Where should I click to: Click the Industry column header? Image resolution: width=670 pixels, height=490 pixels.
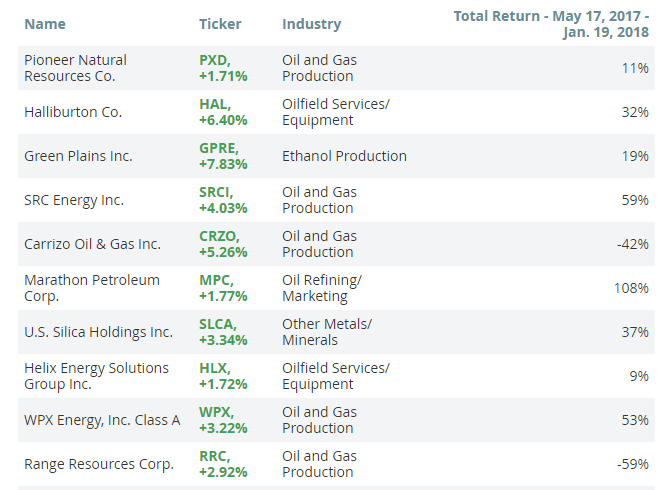[x=311, y=23]
